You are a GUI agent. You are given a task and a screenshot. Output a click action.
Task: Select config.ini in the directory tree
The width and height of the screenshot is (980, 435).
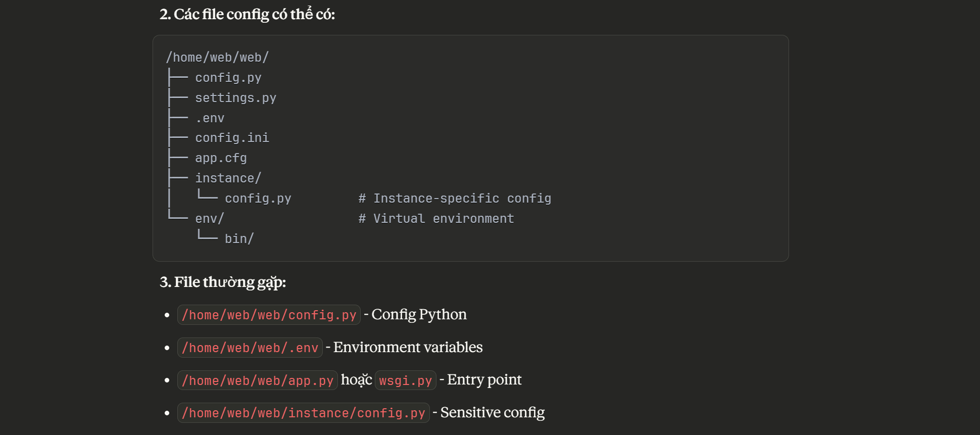click(x=232, y=138)
